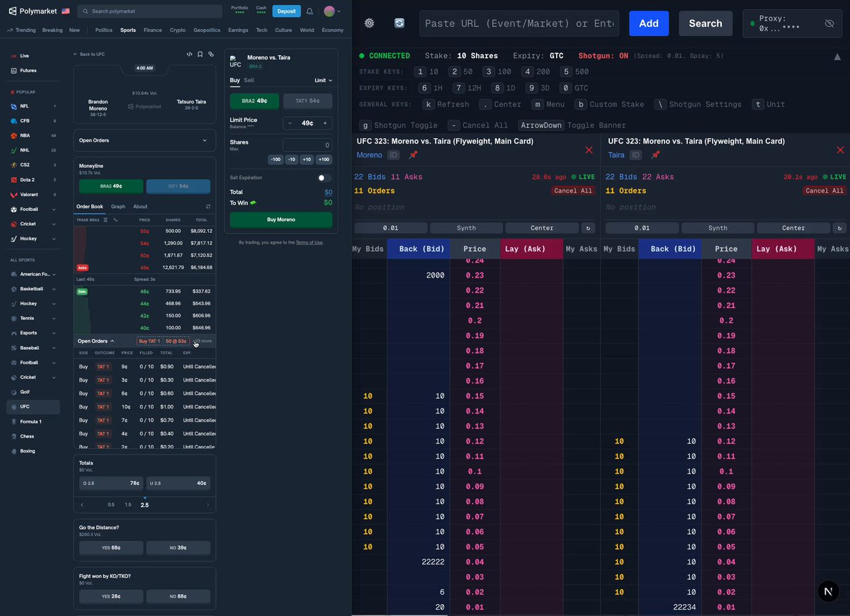Cancel all orders in the Taira panel
Viewport: 850px width, 616px height.
[824, 190]
